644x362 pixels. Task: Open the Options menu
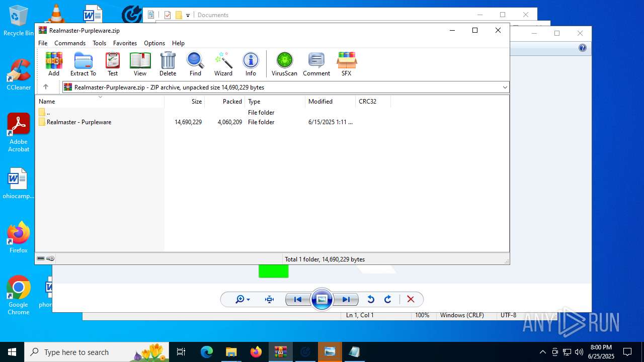154,43
